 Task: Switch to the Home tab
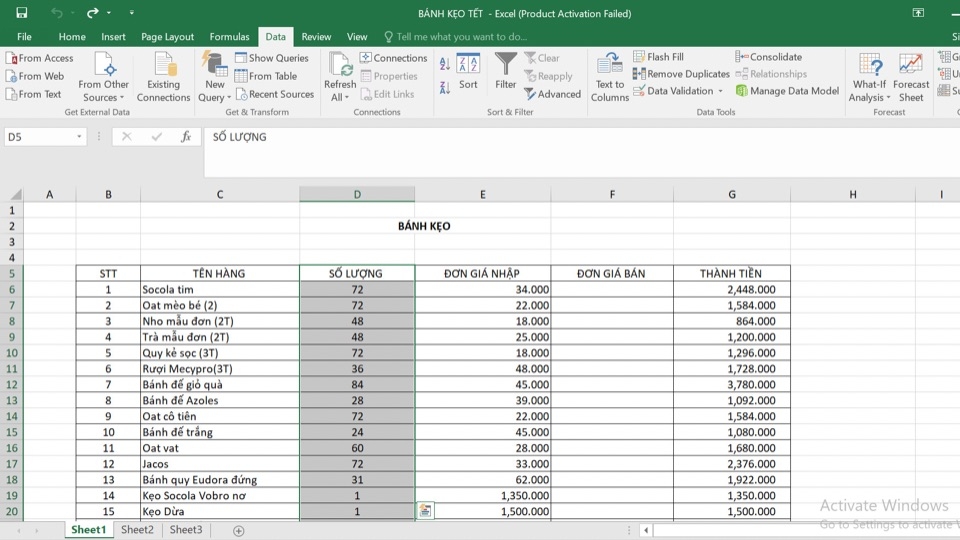(72, 37)
